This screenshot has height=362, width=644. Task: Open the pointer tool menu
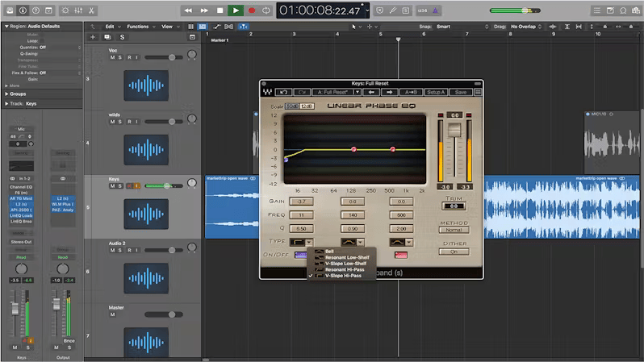356,27
